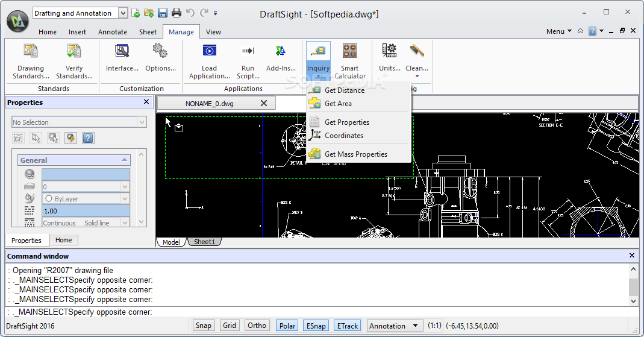Choose Get Area from Inquiry menu
Viewport: 644px width, 337px height.
(x=358, y=104)
